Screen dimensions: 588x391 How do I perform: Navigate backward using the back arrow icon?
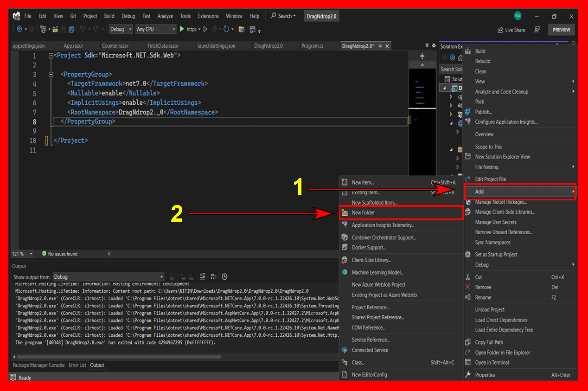(19, 29)
